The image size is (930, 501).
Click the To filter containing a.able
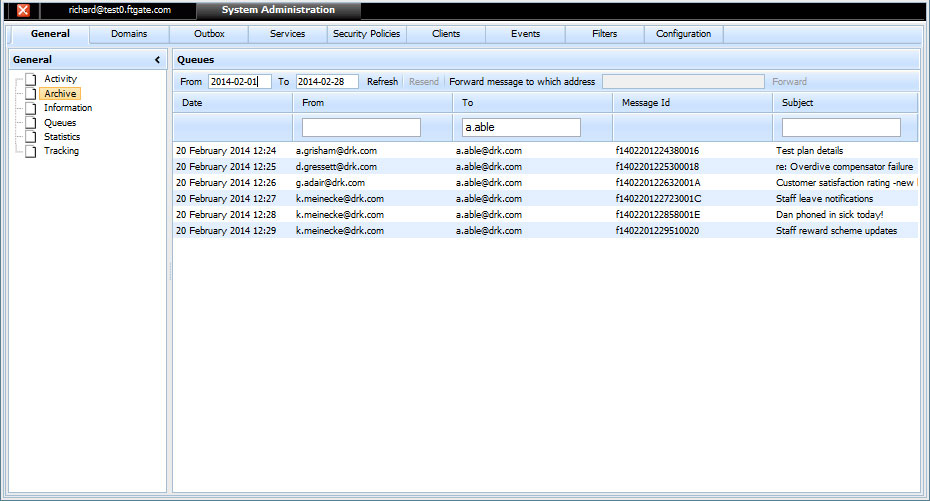(521, 127)
